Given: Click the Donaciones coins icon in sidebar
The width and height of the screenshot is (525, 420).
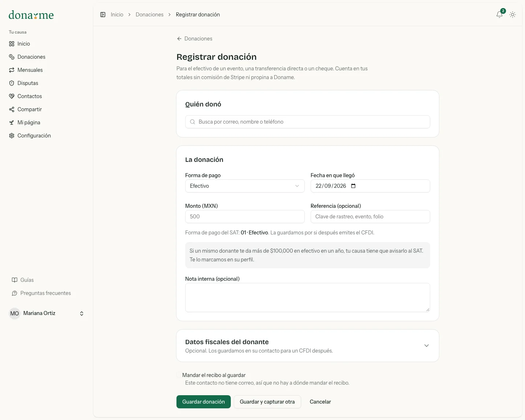Looking at the screenshot, I should coord(12,57).
